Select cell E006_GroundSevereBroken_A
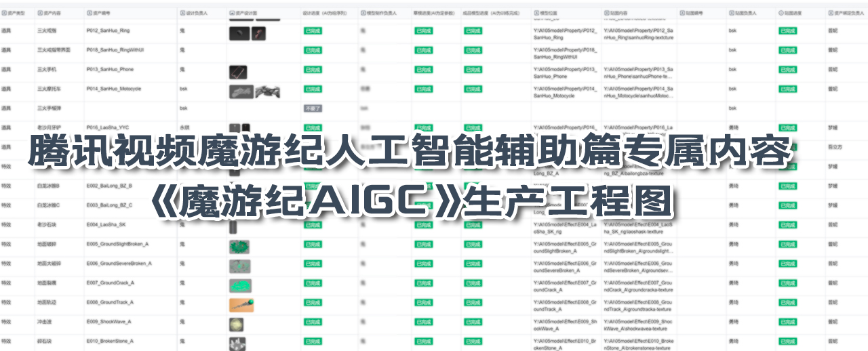 [x=119, y=263]
